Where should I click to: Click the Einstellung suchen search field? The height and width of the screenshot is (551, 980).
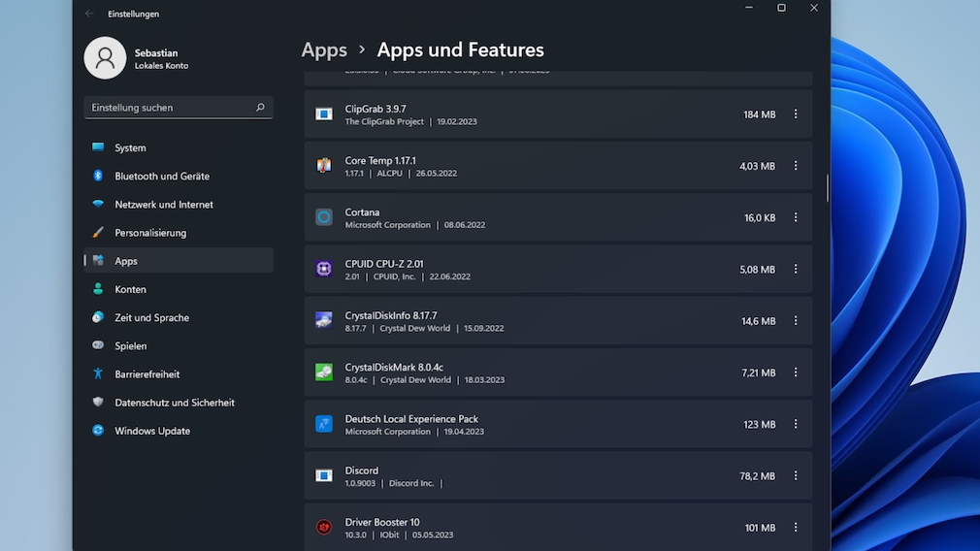tap(170, 108)
